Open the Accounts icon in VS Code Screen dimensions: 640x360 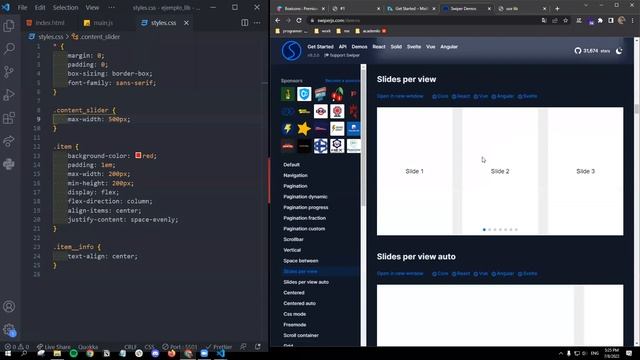coord(9,307)
